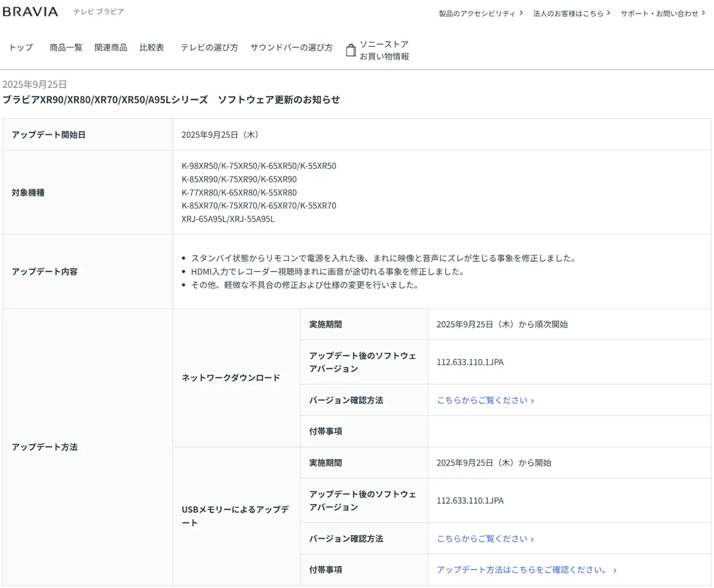Open 比較表 menu item
Screen dimensions: 714x588
click(x=152, y=48)
